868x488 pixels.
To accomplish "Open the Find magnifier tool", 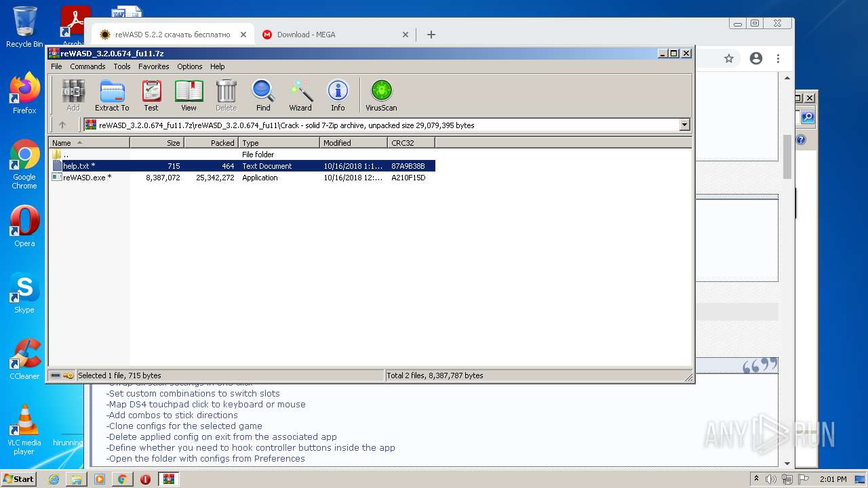I will (263, 95).
